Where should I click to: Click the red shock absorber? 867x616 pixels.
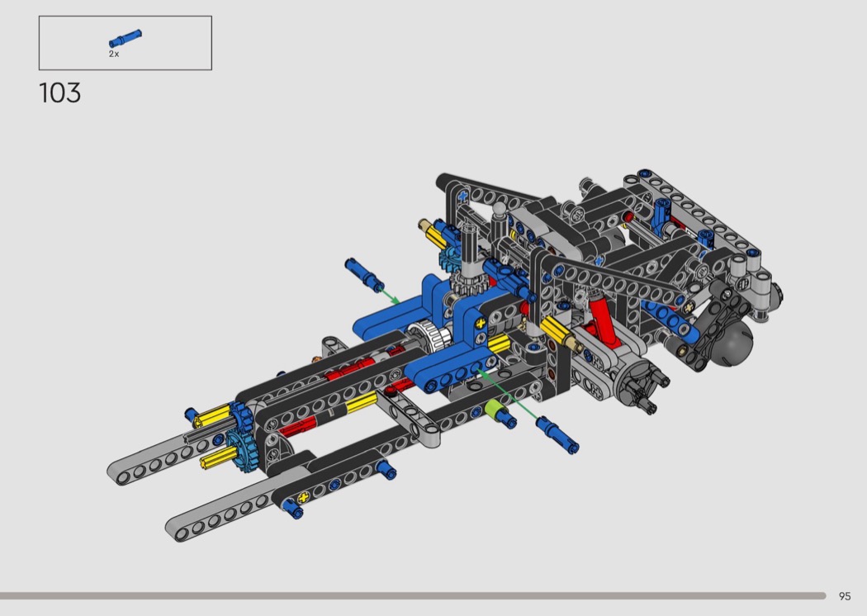pos(599,319)
